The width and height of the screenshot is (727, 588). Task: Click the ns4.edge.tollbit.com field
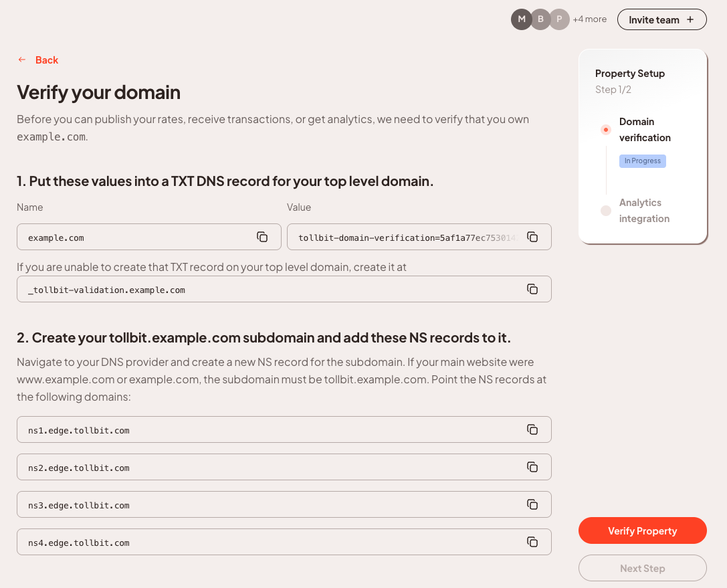pos(284,542)
